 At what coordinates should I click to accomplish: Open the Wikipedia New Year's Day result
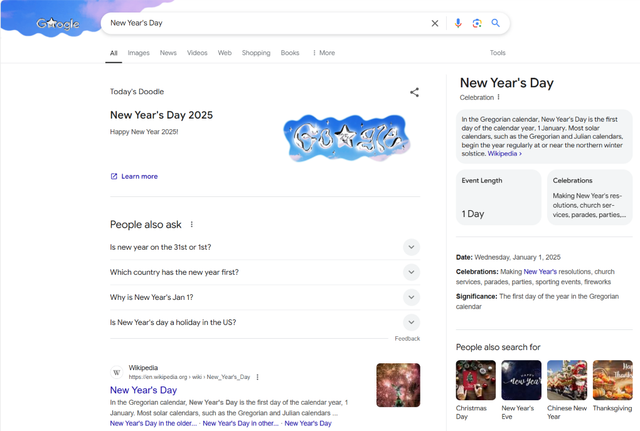(143, 390)
